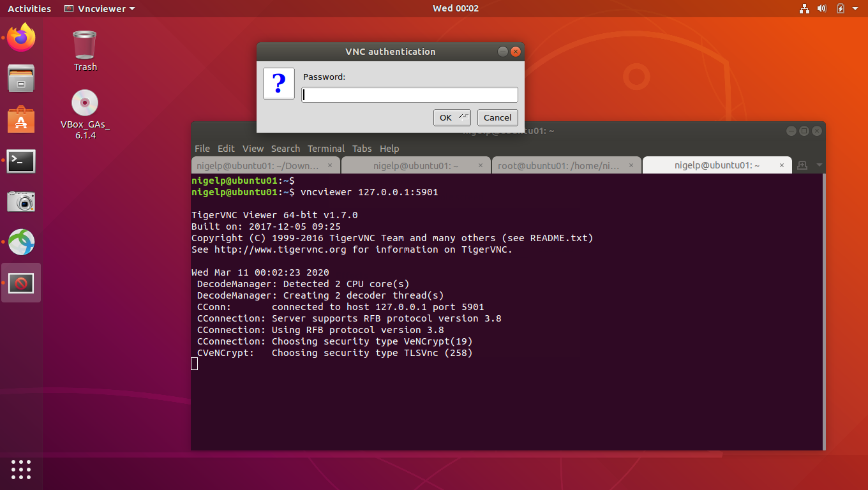868x490 pixels.
Task: Confirm VNC authentication with OK
Action: [x=452, y=117]
